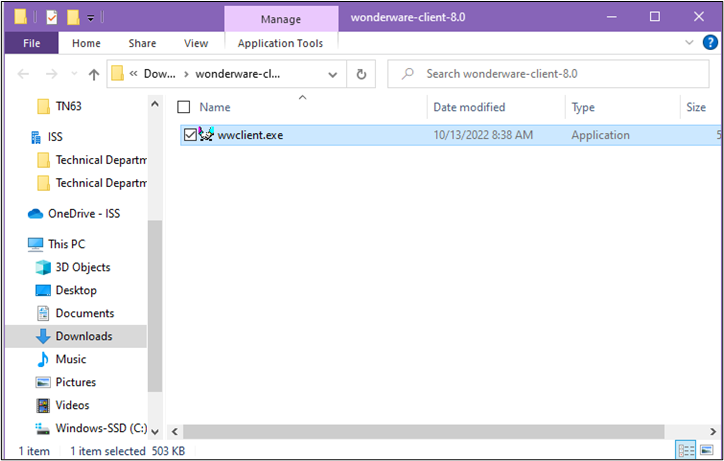Image resolution: width=724 pixels, height=461 pixels.
Task: Click the navigation pane scroll down arrow
Action: pyautogui.click(x=155, y=432)
